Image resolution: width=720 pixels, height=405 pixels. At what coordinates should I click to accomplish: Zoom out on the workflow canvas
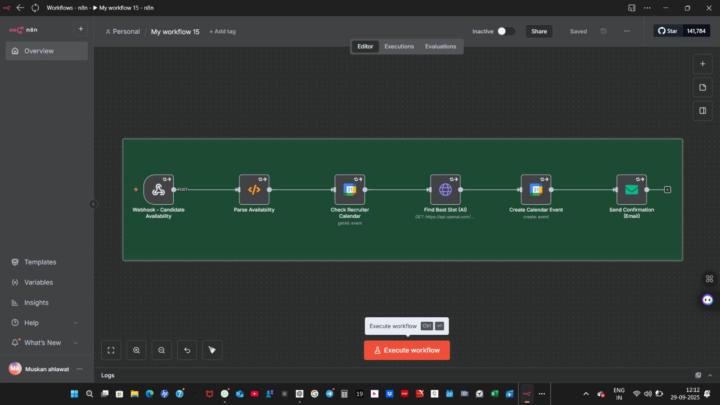162,350
